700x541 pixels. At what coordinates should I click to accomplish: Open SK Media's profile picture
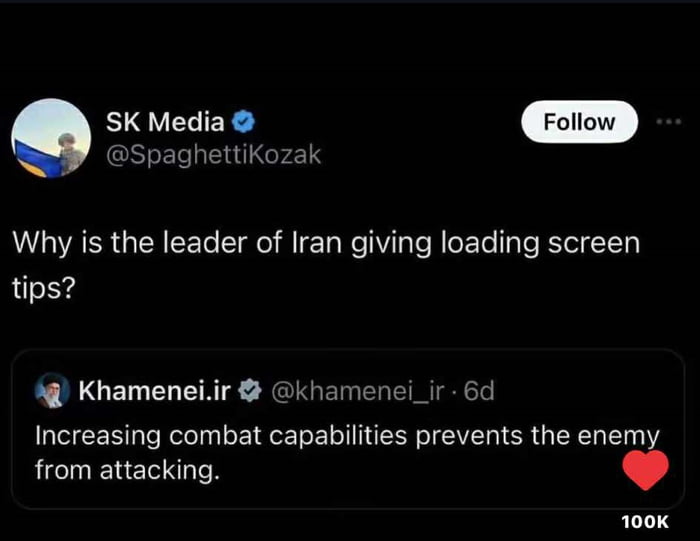click(51, 137)
